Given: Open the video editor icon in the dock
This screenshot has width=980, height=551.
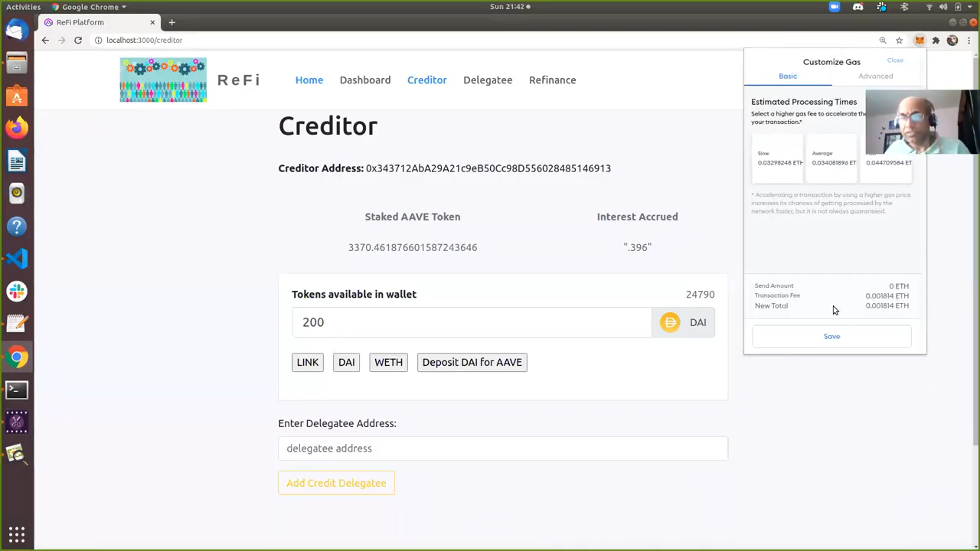Looking at the screenshot, I should click(x=17, y=422).
